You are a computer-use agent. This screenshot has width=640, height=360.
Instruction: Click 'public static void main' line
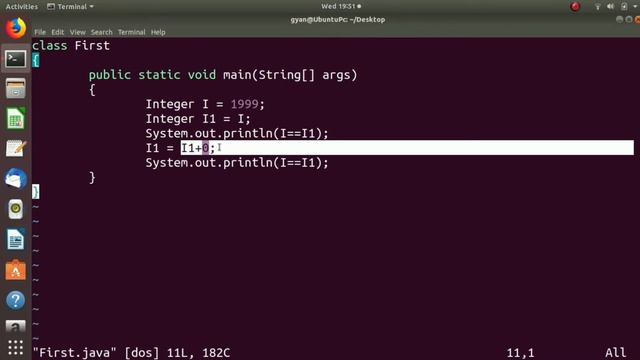pos(223,75)
